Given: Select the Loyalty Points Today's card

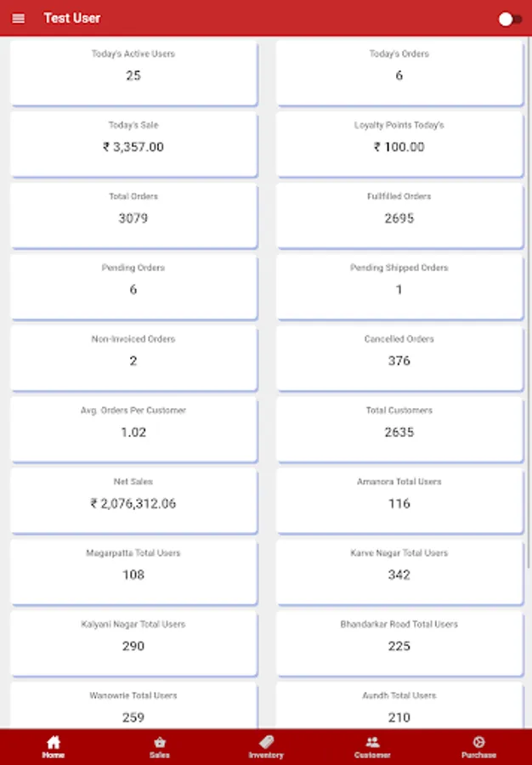Looking at the screenshot, I should [399, 144].
